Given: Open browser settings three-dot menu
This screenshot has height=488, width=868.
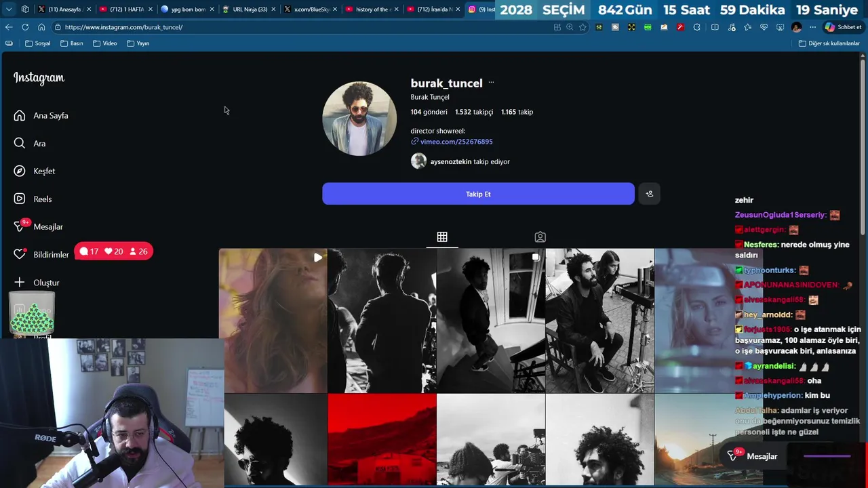Looking at the screenshot, I should tap(812, 27).
